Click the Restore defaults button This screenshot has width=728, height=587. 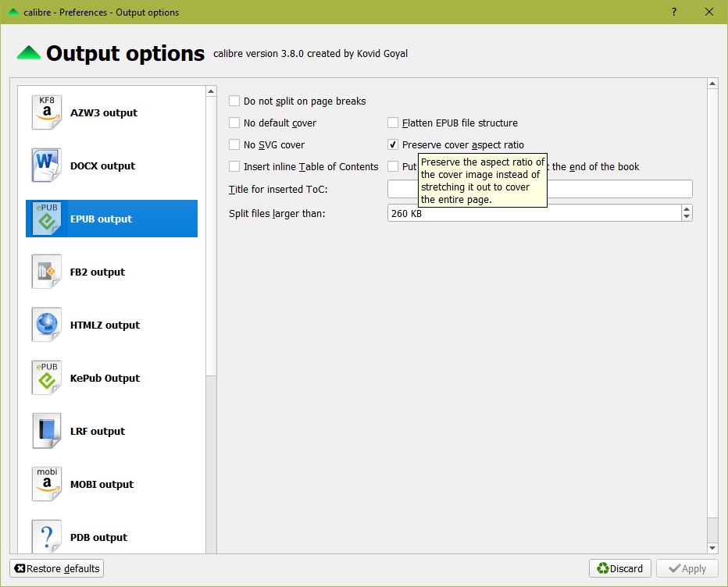(x=57, y=568)
